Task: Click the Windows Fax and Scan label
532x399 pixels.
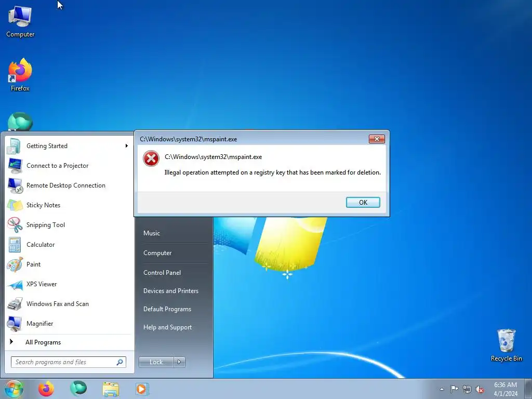Action: point(58,303)
